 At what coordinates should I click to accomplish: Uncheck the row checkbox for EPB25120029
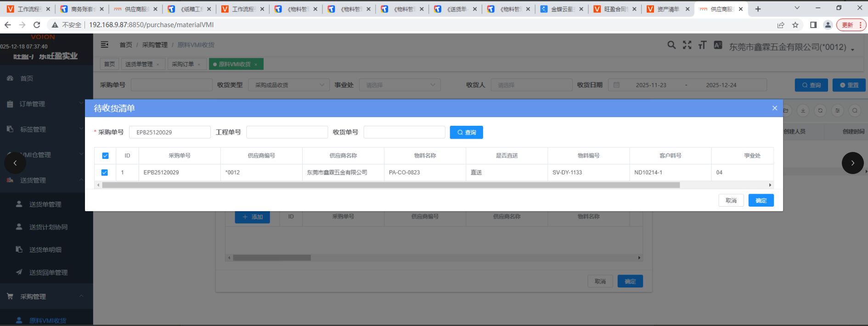(x=105, y=173)
